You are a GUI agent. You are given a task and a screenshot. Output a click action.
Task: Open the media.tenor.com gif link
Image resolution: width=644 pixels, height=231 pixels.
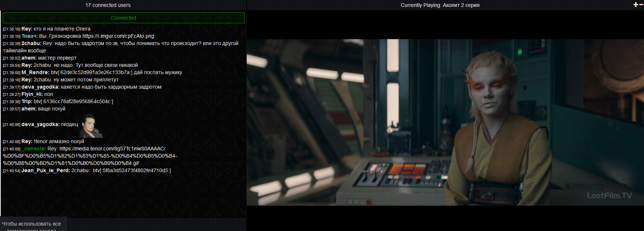coord(90,156)
